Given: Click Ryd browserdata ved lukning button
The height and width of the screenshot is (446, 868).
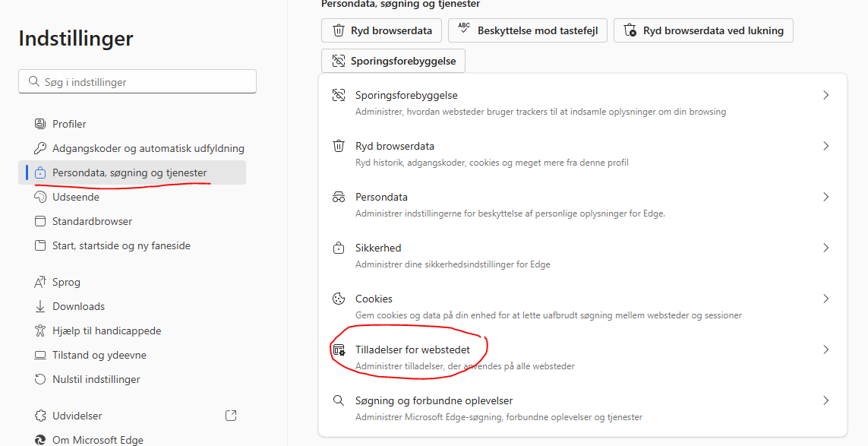Looking at the screenshot, I should 703,30.
